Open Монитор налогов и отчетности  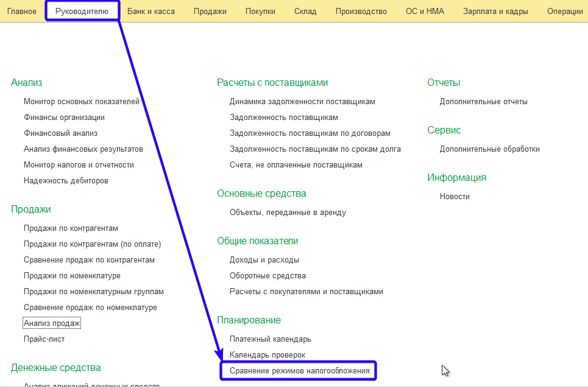79,165
